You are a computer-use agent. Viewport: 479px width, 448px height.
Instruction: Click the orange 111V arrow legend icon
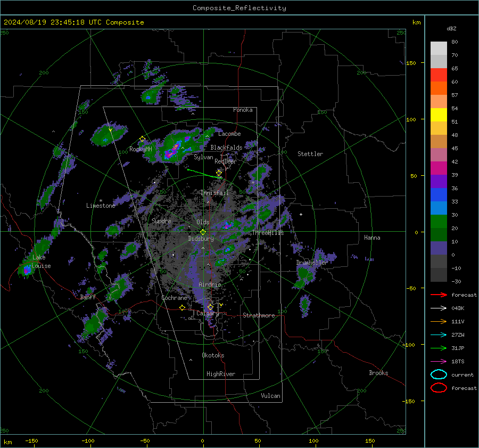tap(439, 321)
